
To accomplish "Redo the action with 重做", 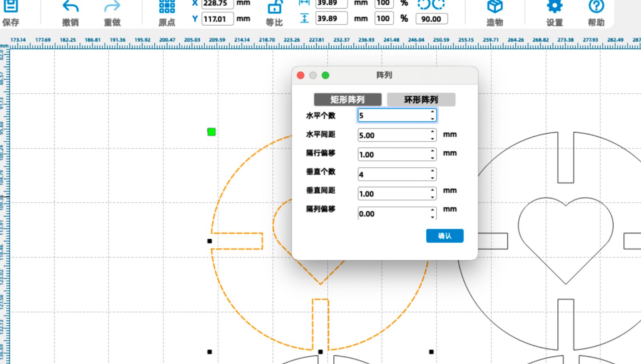I will pyautogui.click(x=112, y=7).
